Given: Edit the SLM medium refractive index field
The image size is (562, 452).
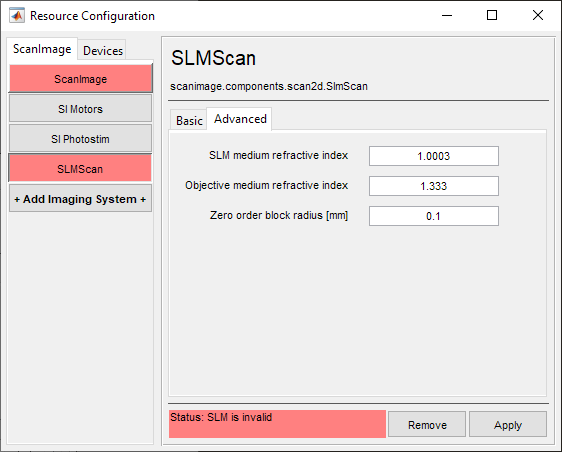Looking at the screenshot, I should (x=434, y=156).
